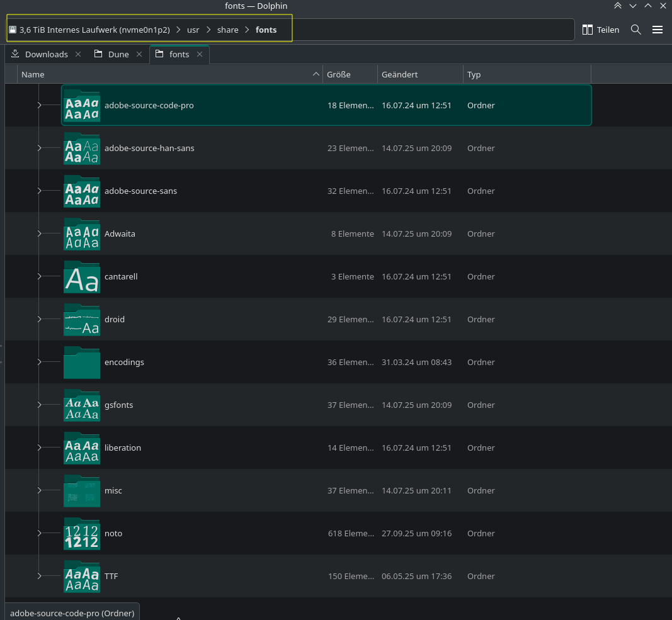Click the 8 Elemente size cell of Adwaita

(352, 234)
